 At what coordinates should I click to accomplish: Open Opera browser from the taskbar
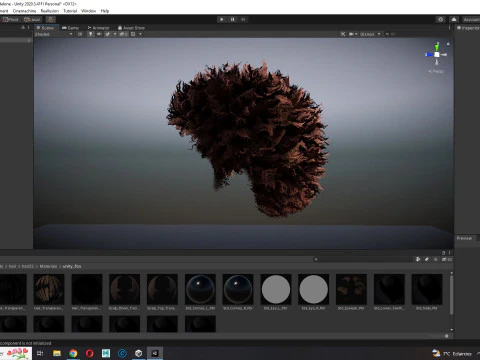point(89,353)
